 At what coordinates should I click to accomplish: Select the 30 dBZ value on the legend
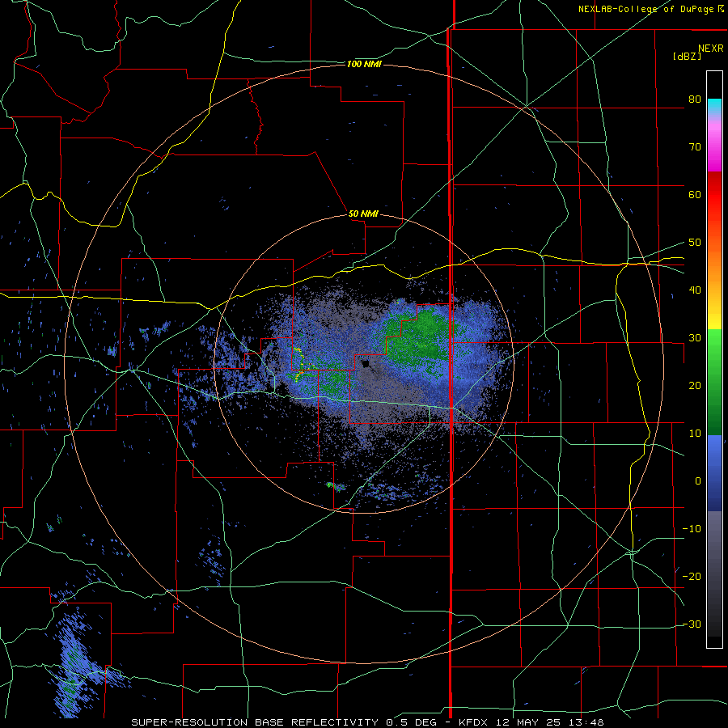pos(695,338)
